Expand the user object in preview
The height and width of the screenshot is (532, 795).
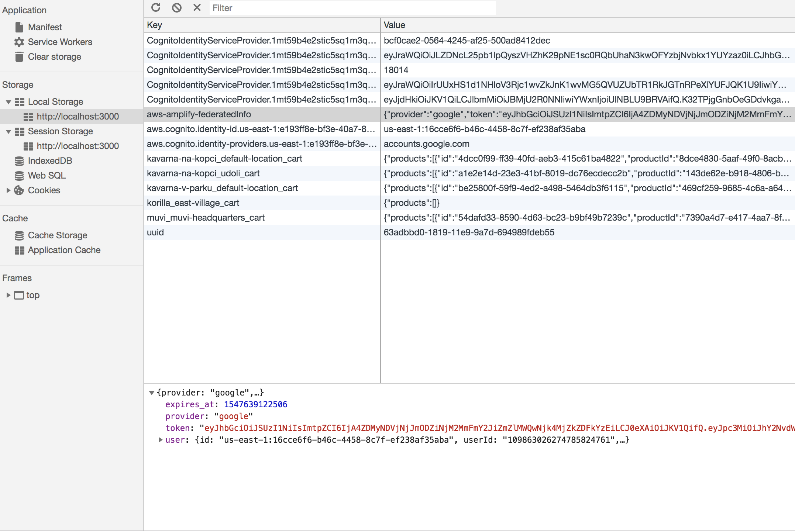[x=160, y=439]
